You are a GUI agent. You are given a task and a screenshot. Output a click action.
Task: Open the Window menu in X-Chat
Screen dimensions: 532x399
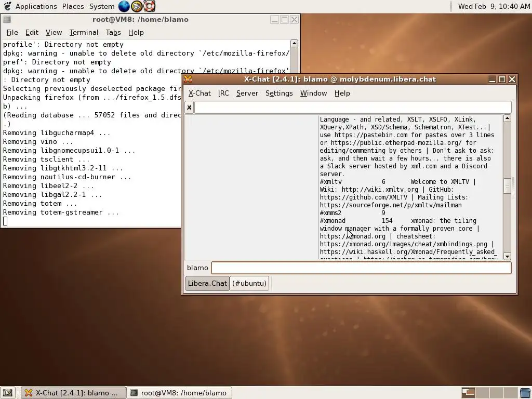(x=313, y=93)
